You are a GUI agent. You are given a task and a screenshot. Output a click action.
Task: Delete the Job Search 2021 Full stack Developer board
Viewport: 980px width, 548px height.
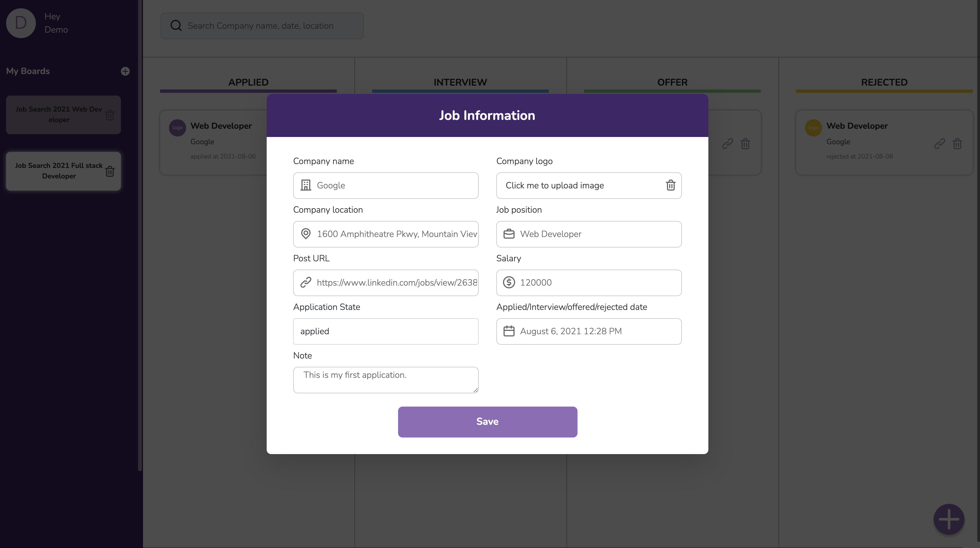coord(110,171)
